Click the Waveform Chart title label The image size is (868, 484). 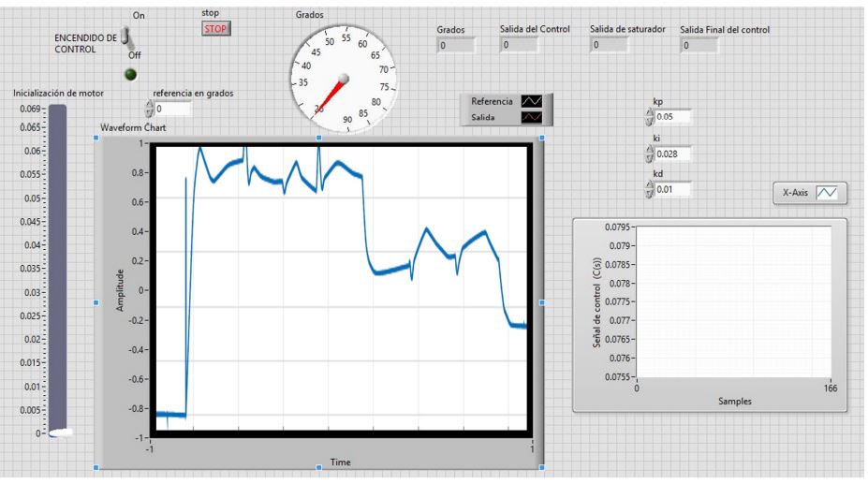(x=133, y=128)
